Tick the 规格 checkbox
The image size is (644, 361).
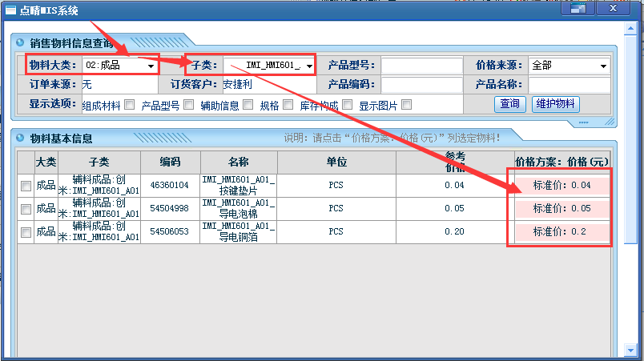tap(288, 105)
